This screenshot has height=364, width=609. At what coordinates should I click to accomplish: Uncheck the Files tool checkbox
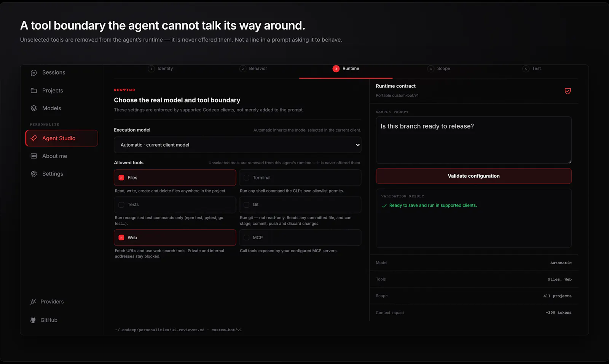pos(121,178)
